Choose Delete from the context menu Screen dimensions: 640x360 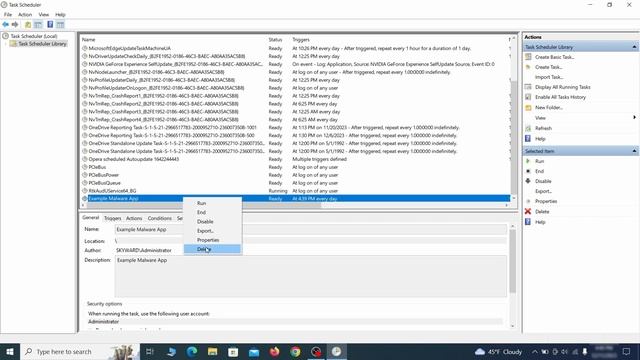point(212,249)
